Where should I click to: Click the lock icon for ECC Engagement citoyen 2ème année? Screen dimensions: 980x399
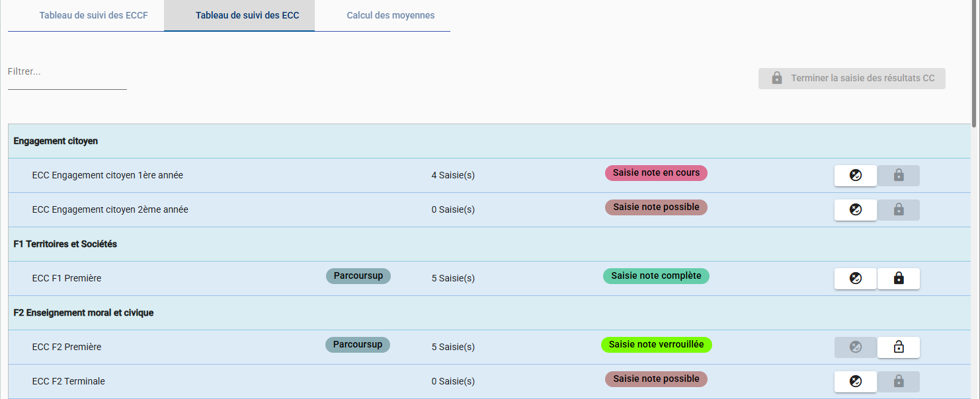(899, 210)
